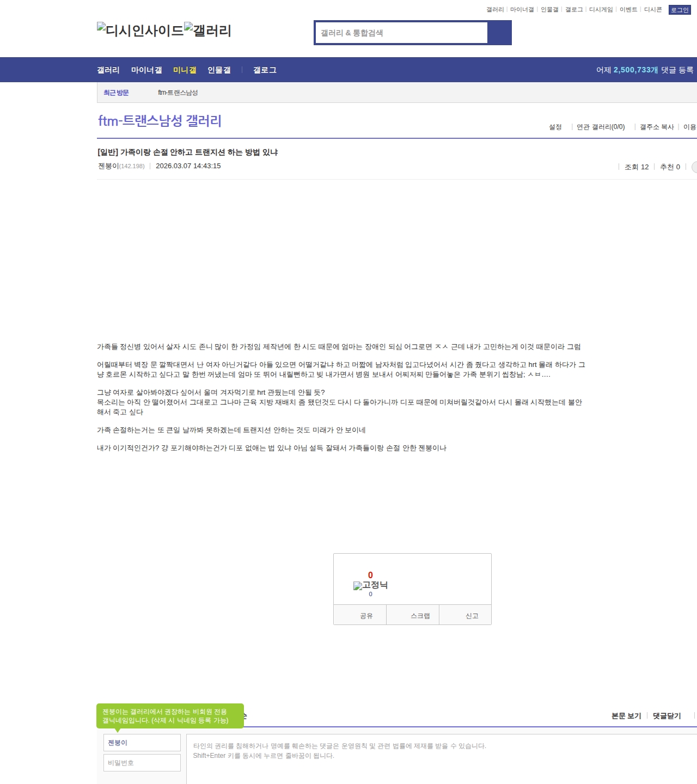
Task: Click the red recommend count 0
Action: tap(370, 575)
